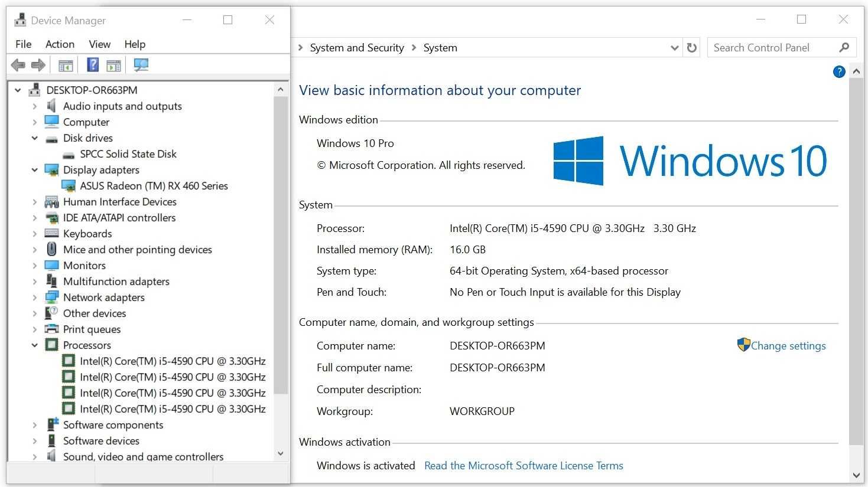Click the Audio inputs and outputs speaker icon
Viewport: 868px width, 487px height.
(51, 106)
